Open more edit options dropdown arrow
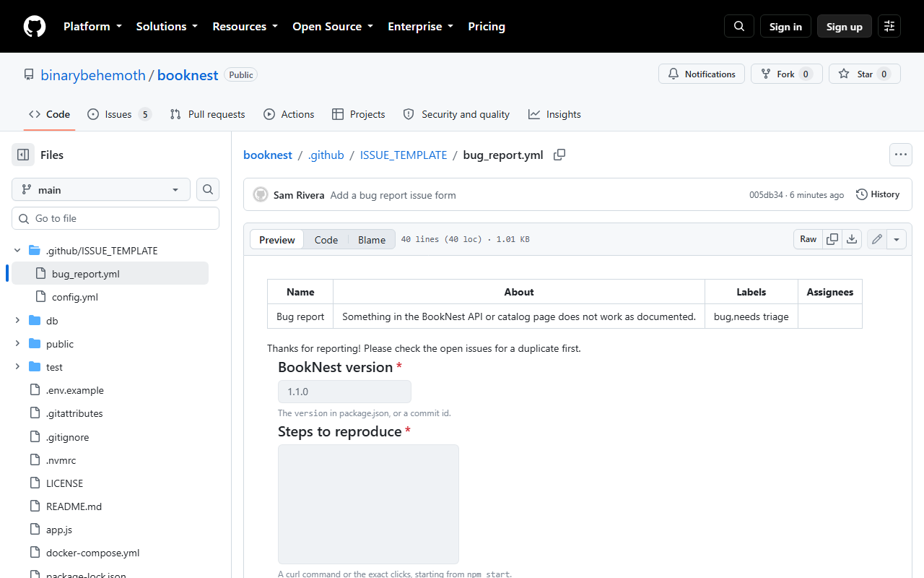 click(x=896, y=239)
